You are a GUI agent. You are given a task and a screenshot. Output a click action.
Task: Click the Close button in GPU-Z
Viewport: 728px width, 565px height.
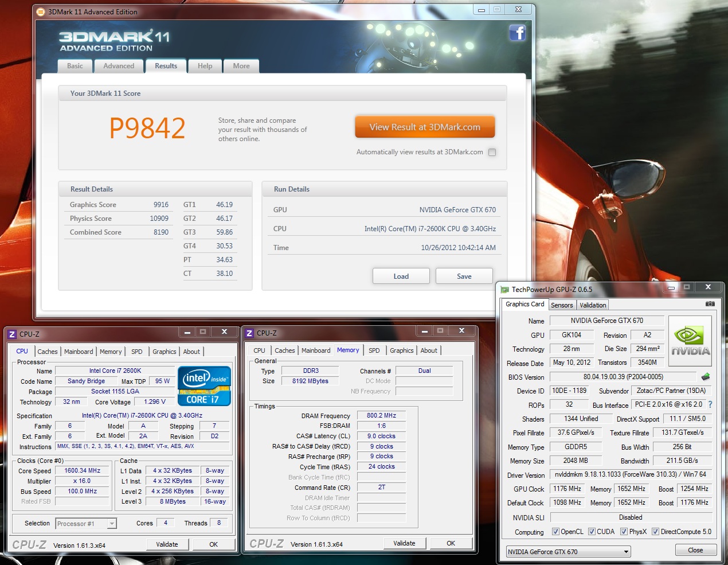[695, 550]
